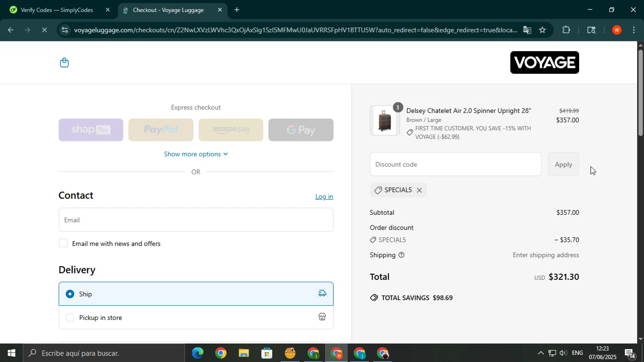Pay with Google Pay express button
The width and height of the screenshot is (644, 362).
301,130
